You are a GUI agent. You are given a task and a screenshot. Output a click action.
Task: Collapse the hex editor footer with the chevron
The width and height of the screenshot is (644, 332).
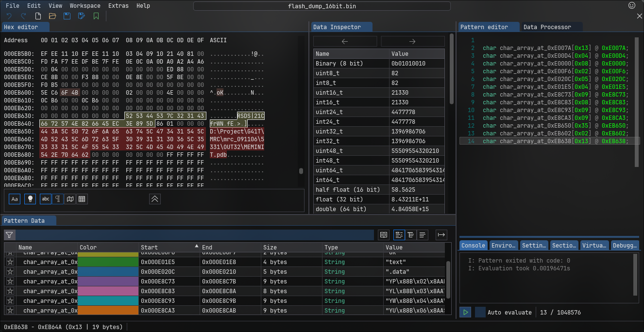pos(154,199)
